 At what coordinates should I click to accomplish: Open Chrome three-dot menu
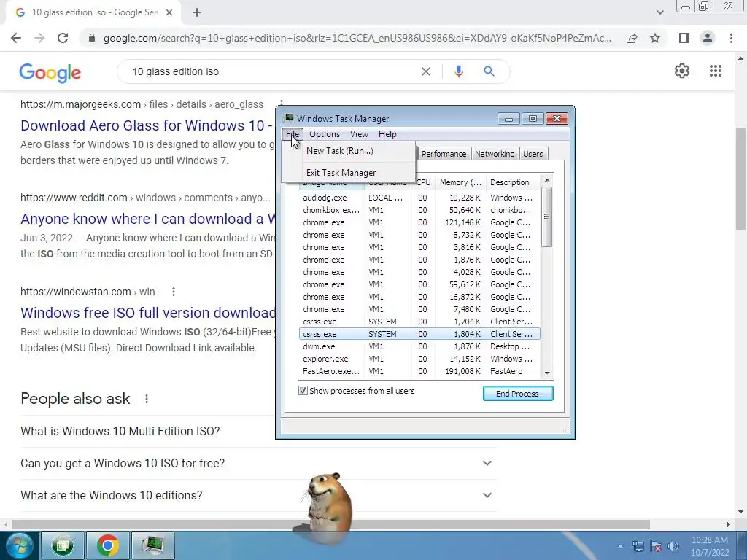pyautogui.click(x=731, y=38)
